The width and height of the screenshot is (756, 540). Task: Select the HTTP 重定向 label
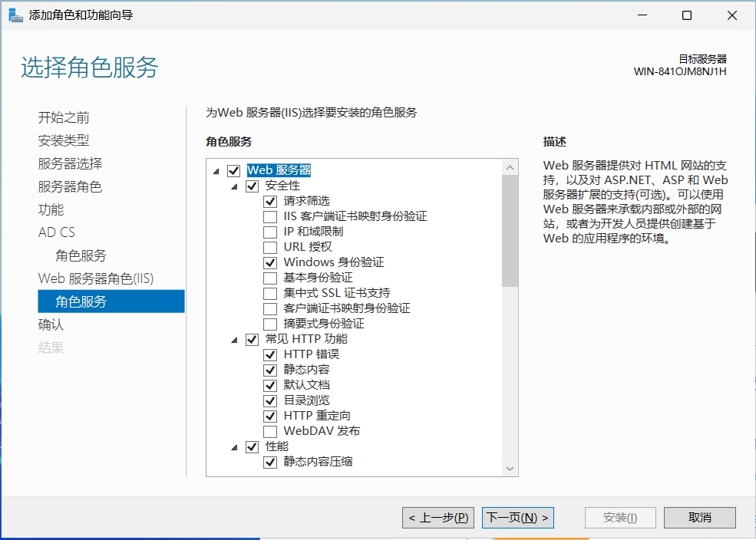coord(317,415)
